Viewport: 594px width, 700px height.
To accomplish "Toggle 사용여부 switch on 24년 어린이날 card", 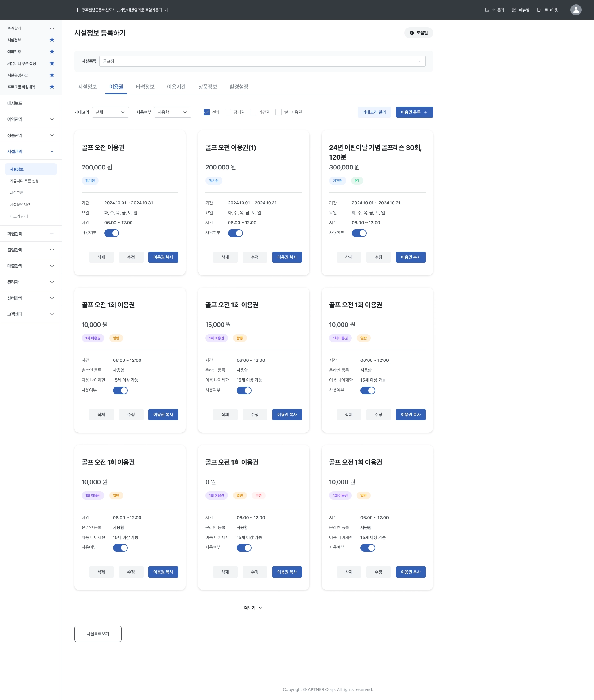I will (359, 233).
